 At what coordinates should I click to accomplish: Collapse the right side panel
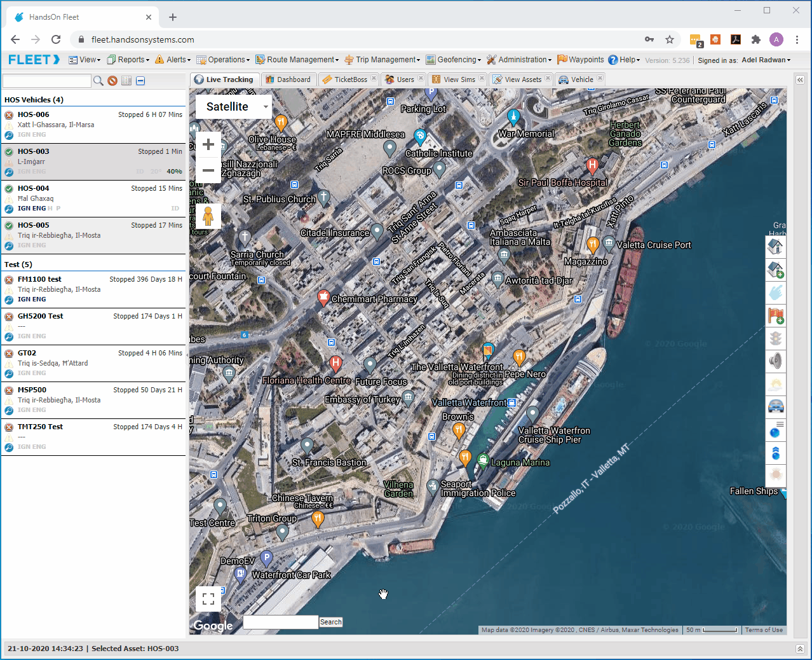tap(800, 80)
